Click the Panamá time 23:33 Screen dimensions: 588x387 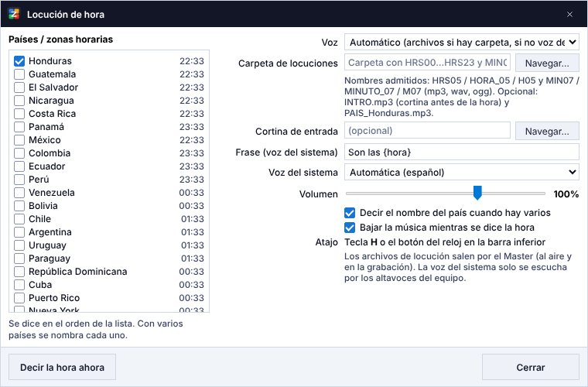[192, 127]
